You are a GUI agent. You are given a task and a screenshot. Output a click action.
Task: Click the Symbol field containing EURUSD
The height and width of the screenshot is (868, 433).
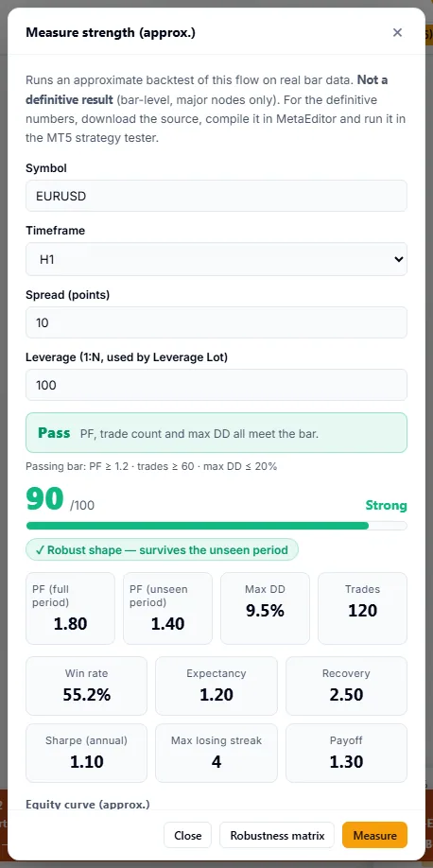[216, 196]
